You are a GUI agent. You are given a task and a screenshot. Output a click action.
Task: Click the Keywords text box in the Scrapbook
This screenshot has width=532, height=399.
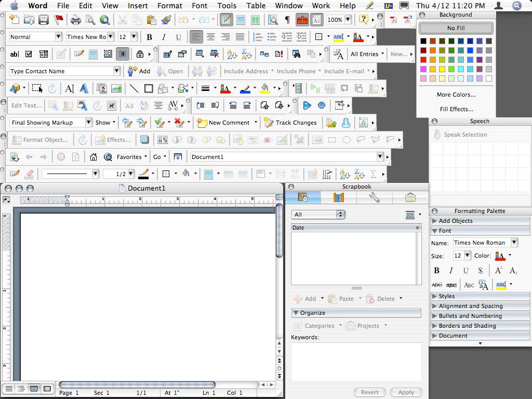(x=356, y=362)
